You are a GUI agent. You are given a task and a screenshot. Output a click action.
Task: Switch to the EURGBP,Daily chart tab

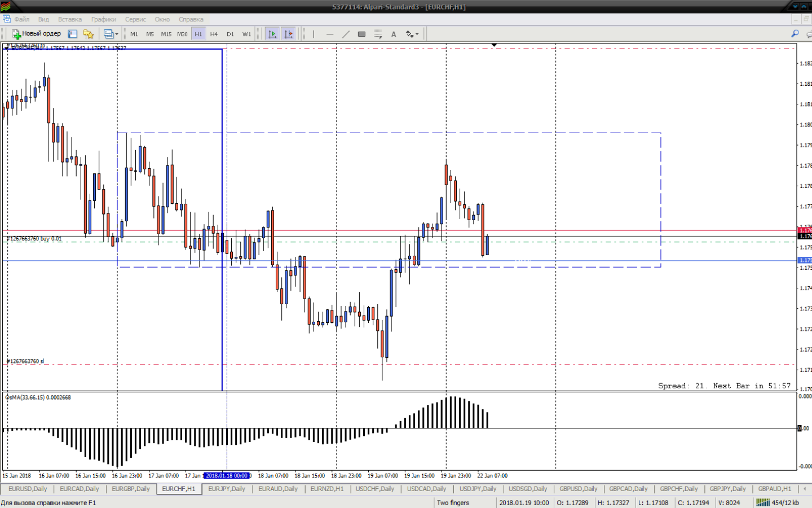(x=131, y=489)
